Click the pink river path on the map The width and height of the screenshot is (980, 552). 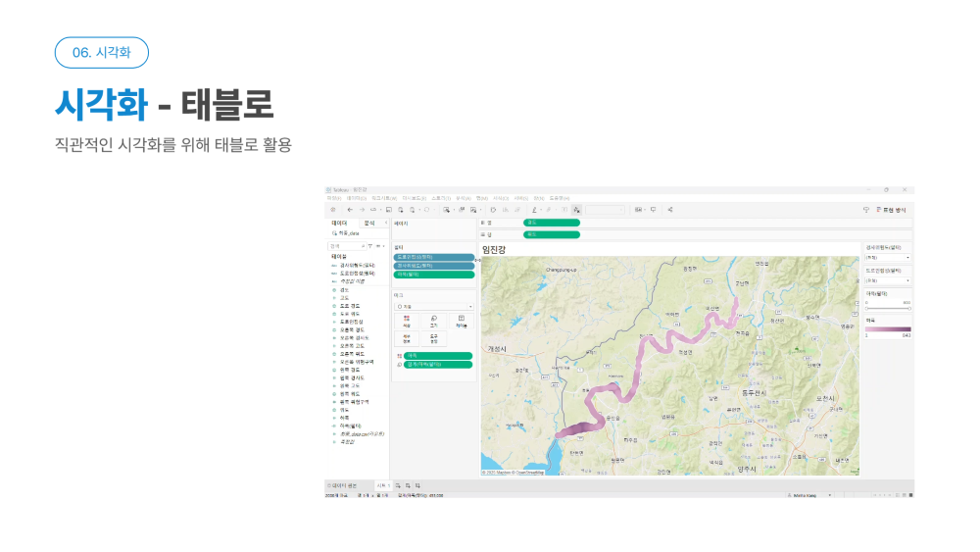[x=638, y=369]
